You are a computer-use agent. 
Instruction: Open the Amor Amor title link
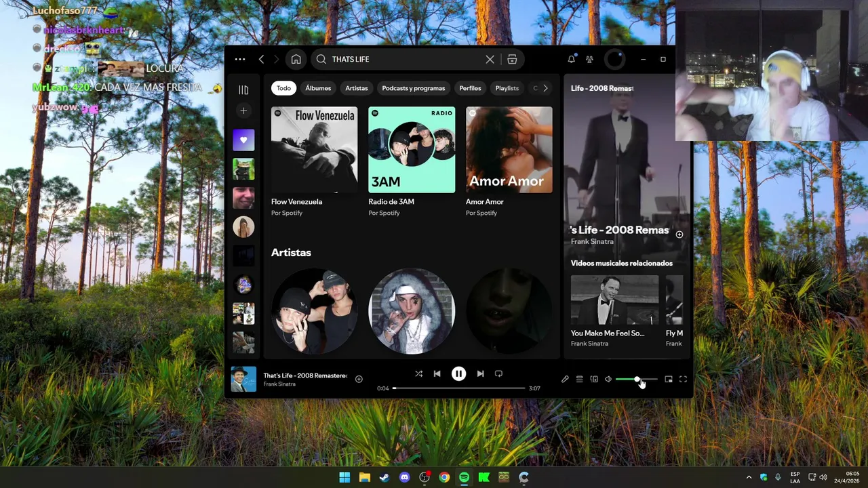[484, 201]
